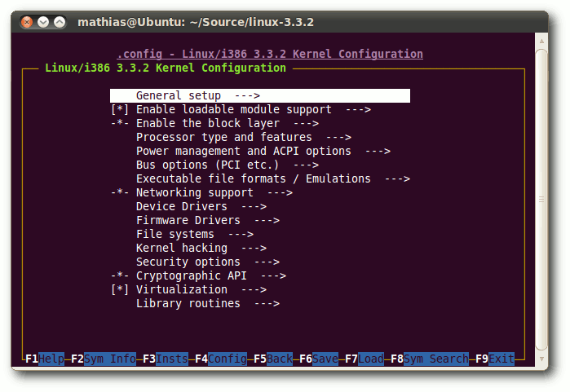Image resolution: width=570 pixels, height=392 pixels.
Task: Click the scrollbar down arrow
Action: coord(541,359)
